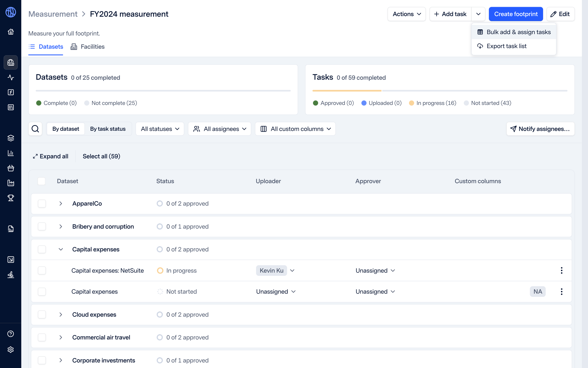Click the activity pulse sidebar icon

[11, 77]
